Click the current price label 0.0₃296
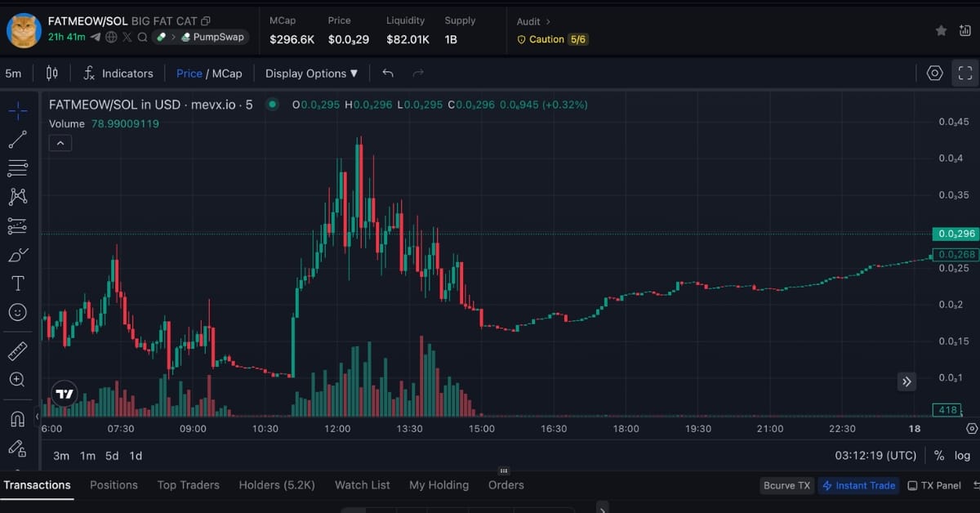The image size is (980, 513). (955, 234)
